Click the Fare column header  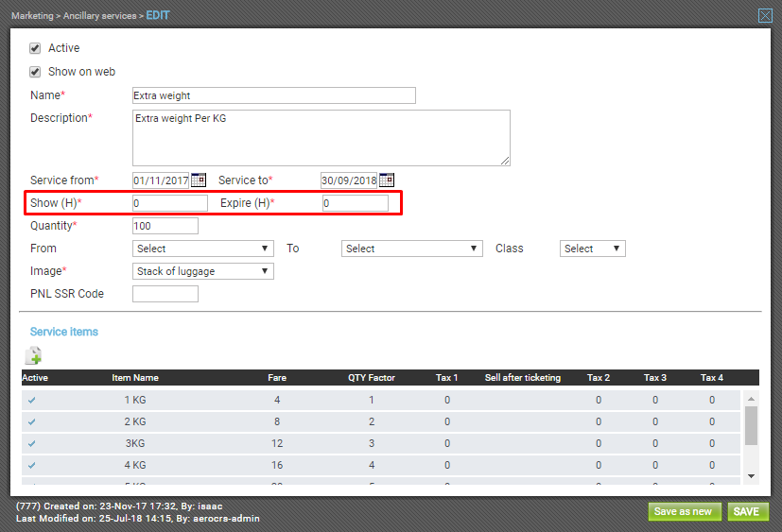click(277, 378)
